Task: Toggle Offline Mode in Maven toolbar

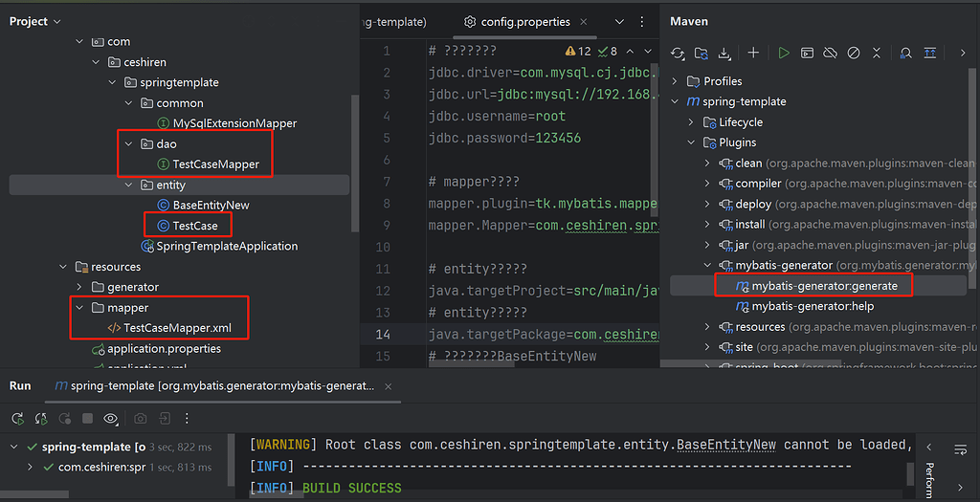Action: coord(830,54)
